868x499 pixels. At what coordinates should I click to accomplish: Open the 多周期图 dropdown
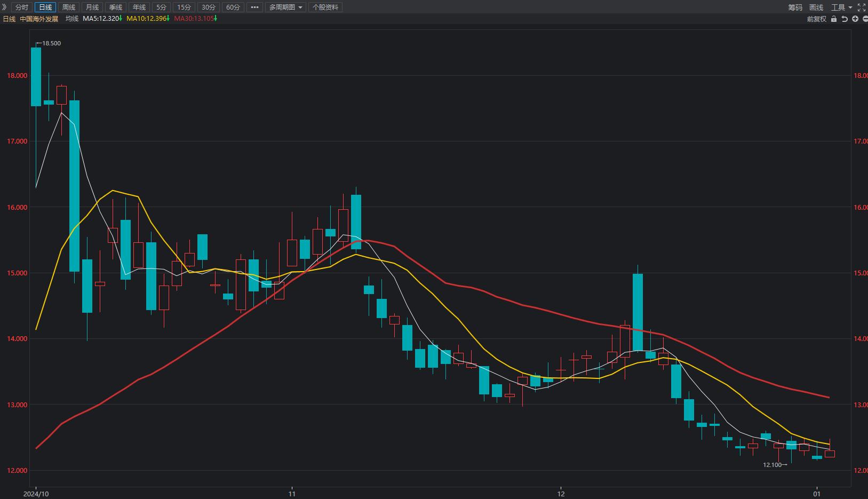tap(285, 7)
